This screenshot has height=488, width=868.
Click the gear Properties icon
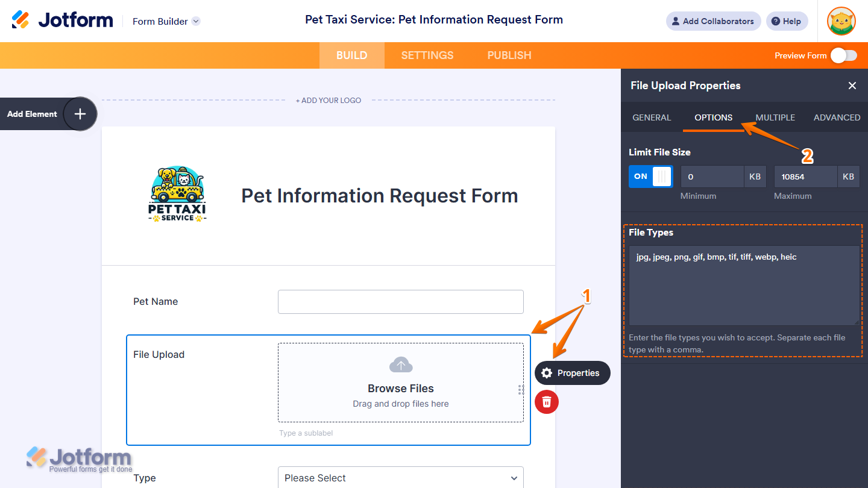pyautogui.click(x=547, y=373)
